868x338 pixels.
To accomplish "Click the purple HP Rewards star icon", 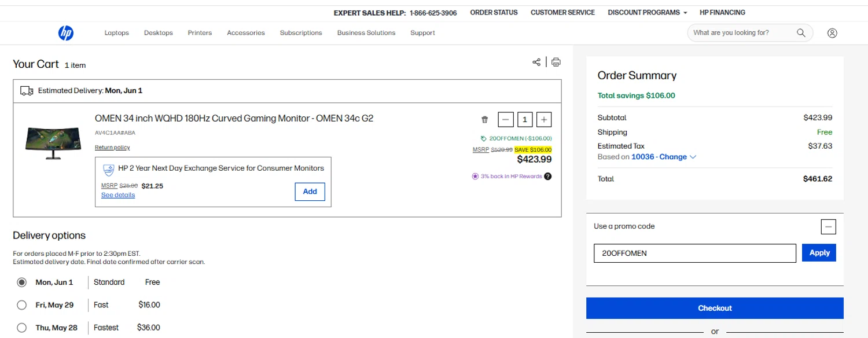I will coord(476,177).
